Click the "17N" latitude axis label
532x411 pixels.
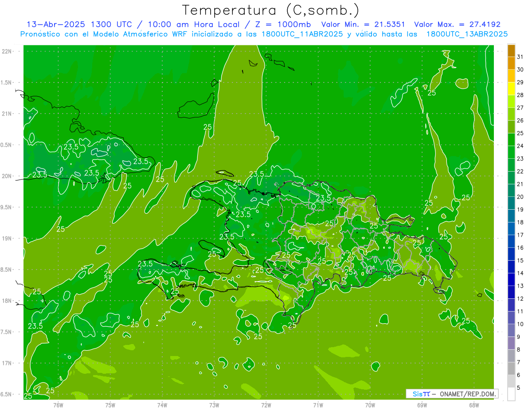pyautogui.click(x=7, y=363)
